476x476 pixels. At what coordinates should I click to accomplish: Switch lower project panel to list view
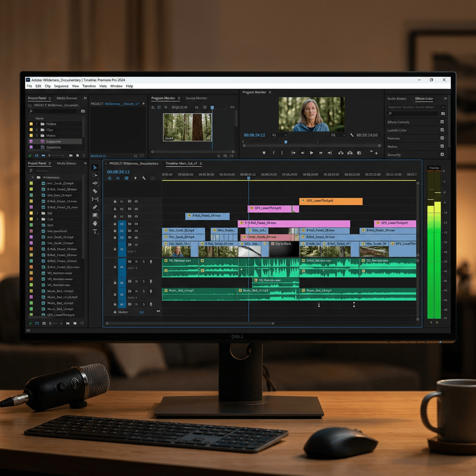[x=37, y=324]
